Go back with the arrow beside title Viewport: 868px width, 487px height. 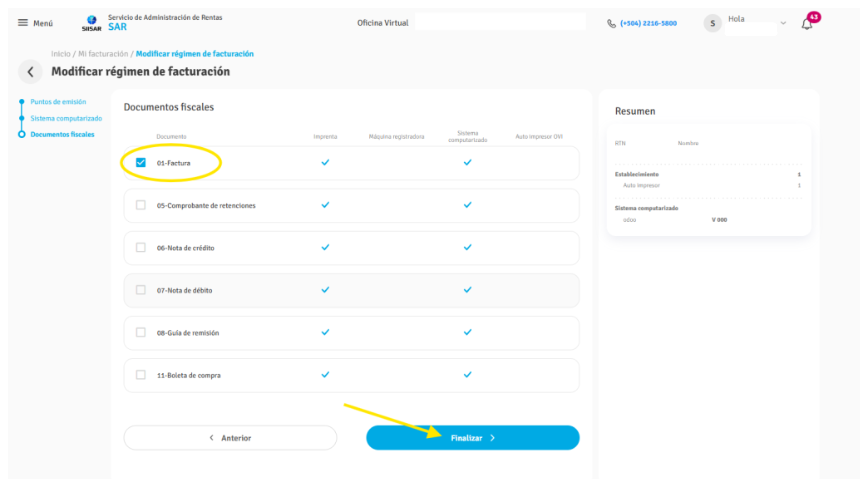pos(30,71)
